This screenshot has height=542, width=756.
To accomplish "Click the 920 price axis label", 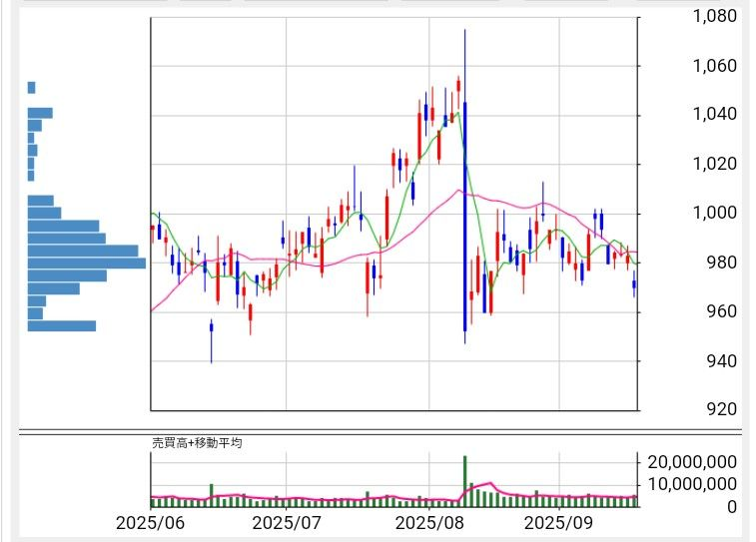I will click(722, 409).
